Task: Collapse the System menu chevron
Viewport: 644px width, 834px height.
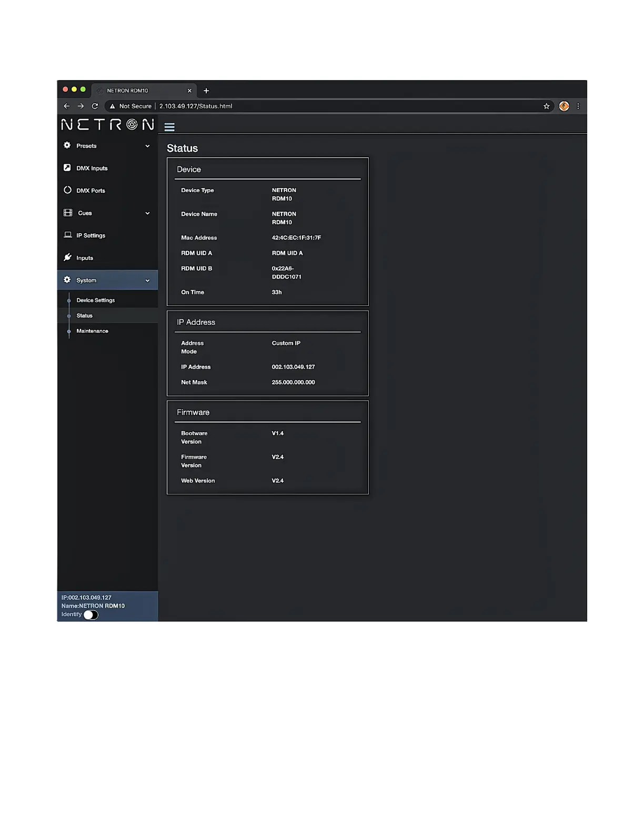Action: [x=147, y=281]
